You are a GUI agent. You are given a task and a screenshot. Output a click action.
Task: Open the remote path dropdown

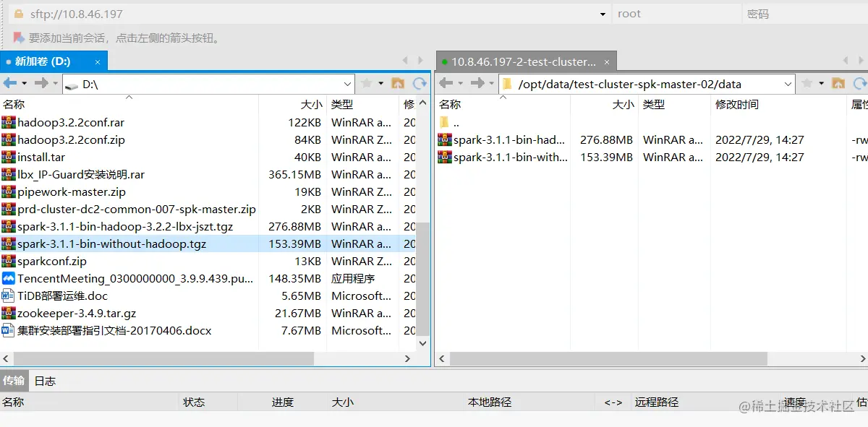click(788, 85)
